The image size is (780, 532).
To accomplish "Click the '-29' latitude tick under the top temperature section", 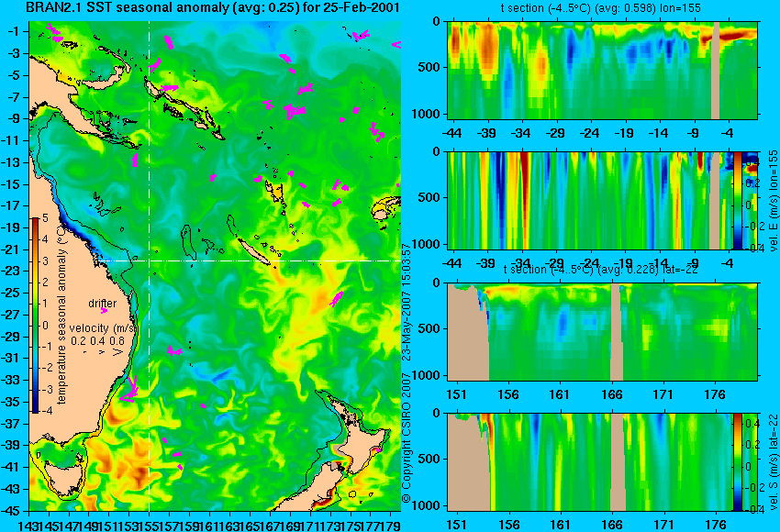I will [555, 133].
